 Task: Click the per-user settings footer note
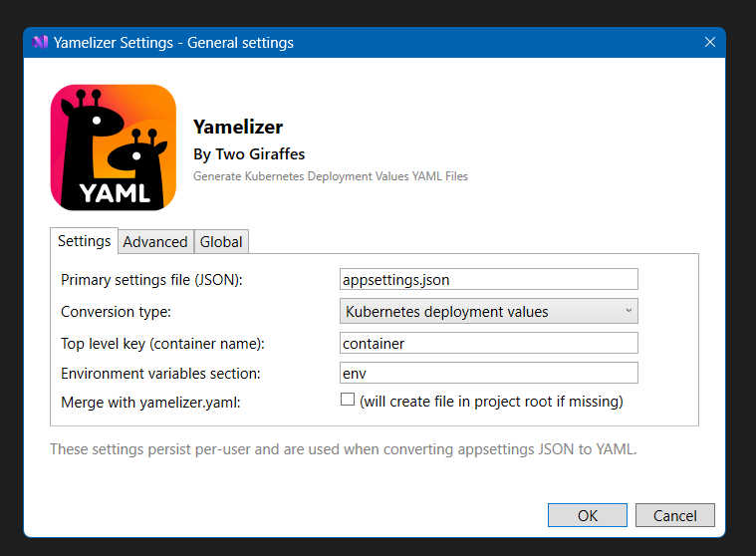343,449
